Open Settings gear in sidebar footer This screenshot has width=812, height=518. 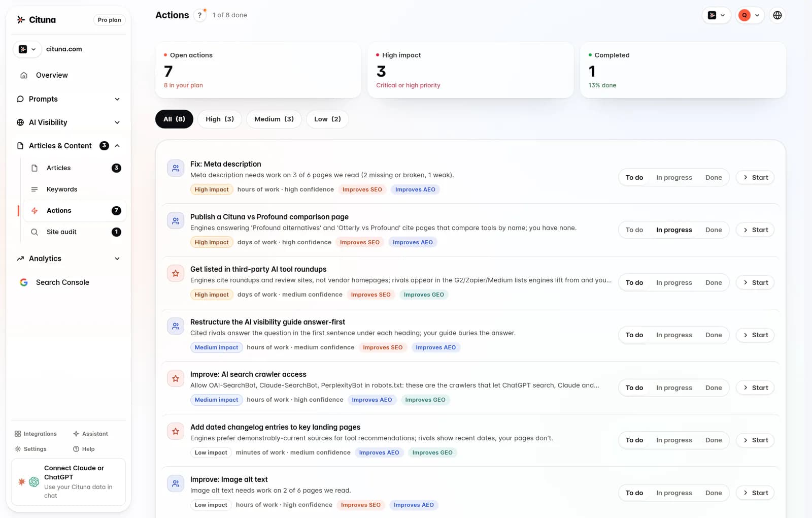pyautogui.click(x=30, y=449)
